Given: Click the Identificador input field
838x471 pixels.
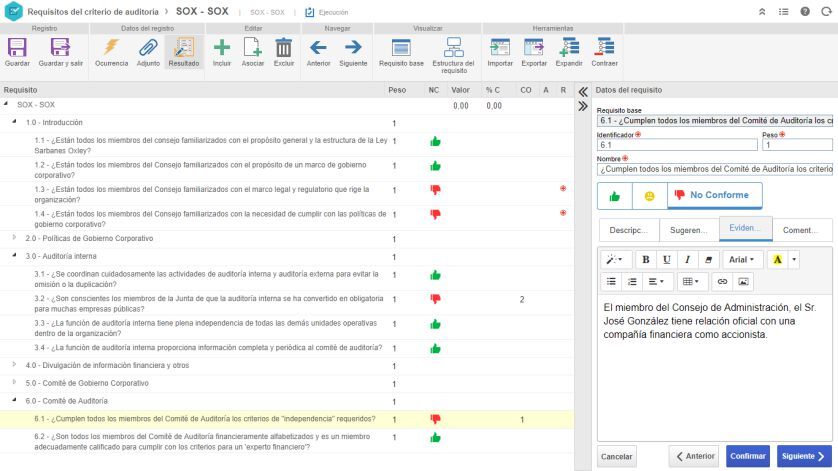Looking at the screenshot, I should 676,145.
